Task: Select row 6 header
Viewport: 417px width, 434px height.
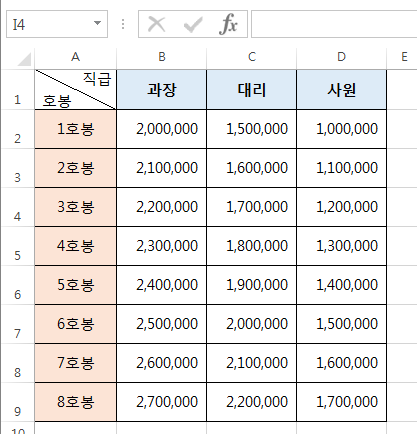Action: click(18, 285)
